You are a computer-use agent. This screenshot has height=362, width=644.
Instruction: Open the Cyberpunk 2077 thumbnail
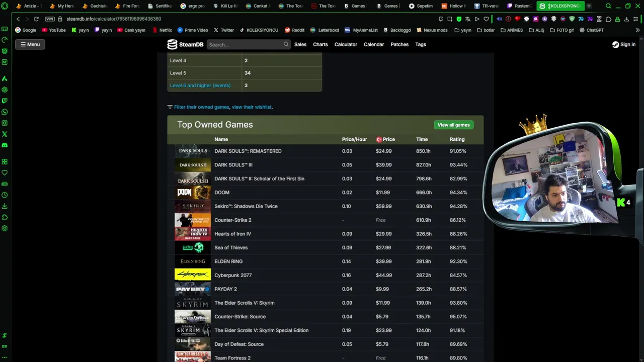click(x=193, y=275)
